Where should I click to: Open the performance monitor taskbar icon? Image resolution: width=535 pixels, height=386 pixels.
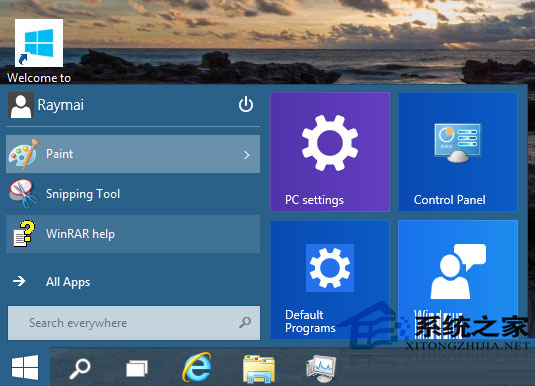pos(321,369)
